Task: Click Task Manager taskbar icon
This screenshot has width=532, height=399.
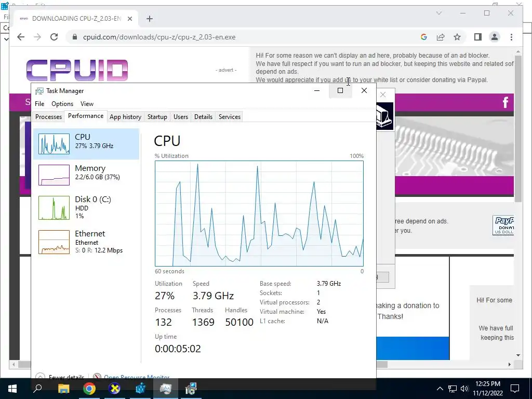Action: [166, 389]
